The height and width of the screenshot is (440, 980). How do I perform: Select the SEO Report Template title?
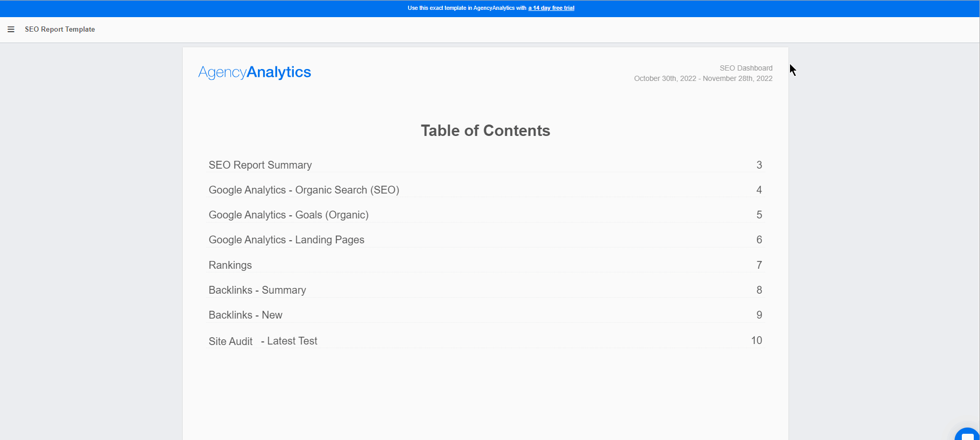pos(60,30)
